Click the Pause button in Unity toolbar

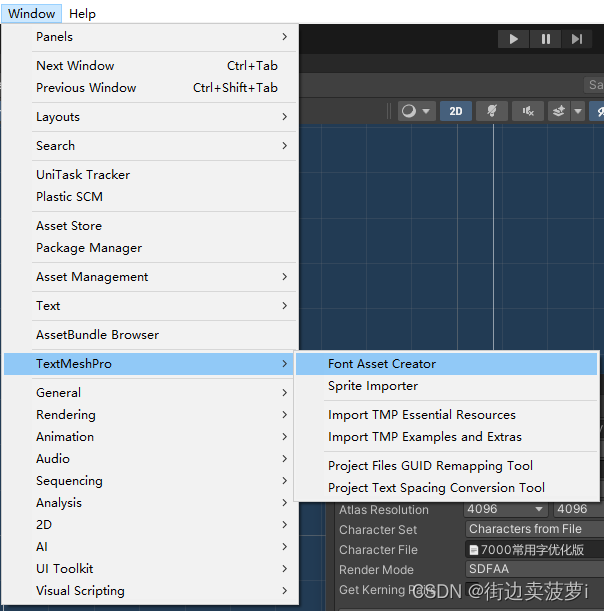tap(546, 39)
